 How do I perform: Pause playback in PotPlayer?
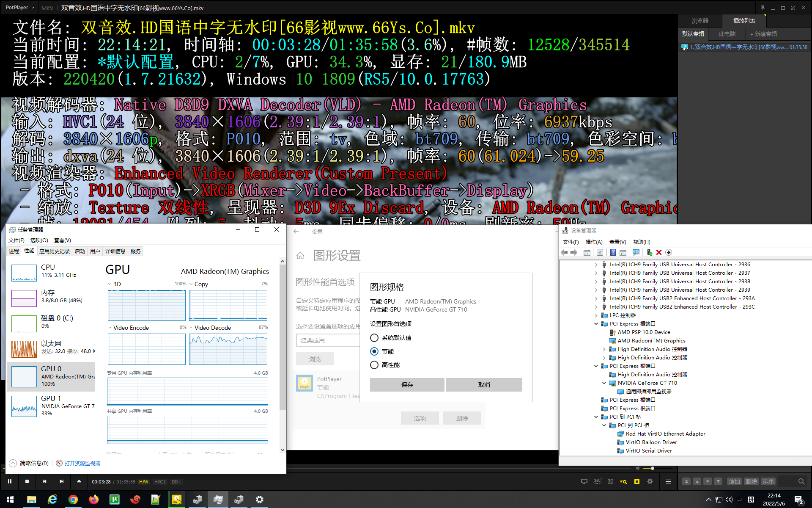tap(10, 481)
